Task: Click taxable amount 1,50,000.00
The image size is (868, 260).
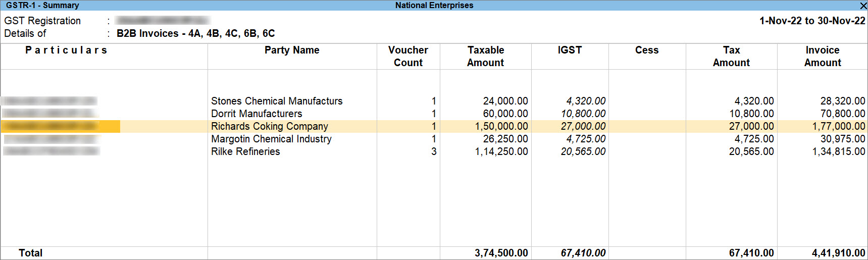Action: (x=501, y=126)
